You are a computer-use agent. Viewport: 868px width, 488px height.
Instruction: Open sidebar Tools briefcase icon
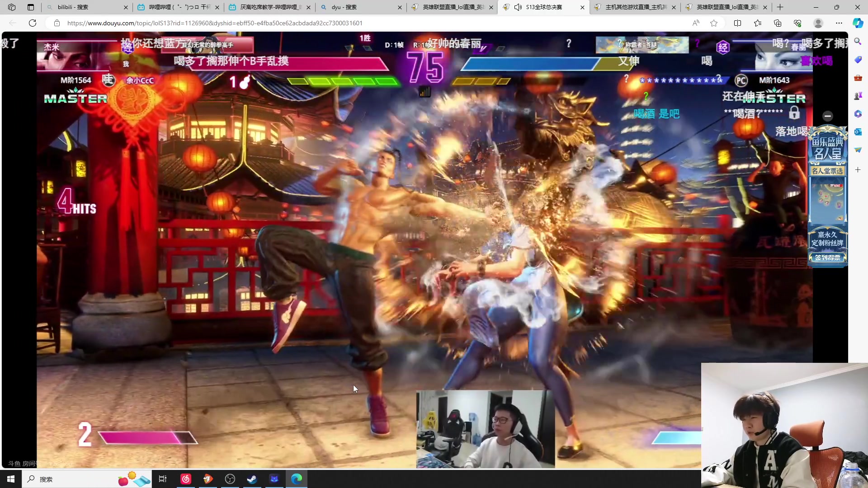(858, 78)
